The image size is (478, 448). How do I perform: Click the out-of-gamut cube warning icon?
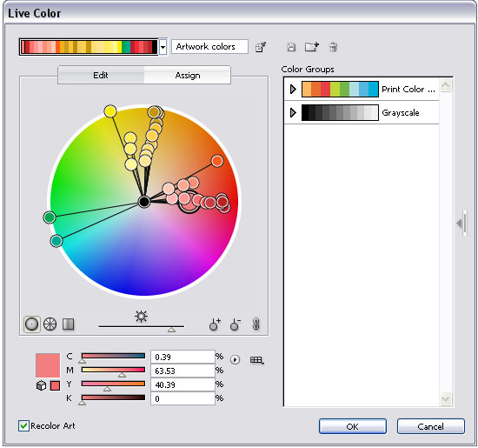tap(41, 385)
